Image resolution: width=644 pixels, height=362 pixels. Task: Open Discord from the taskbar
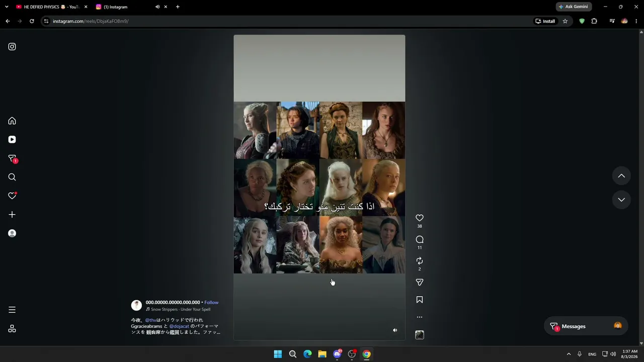coord(337,354)
